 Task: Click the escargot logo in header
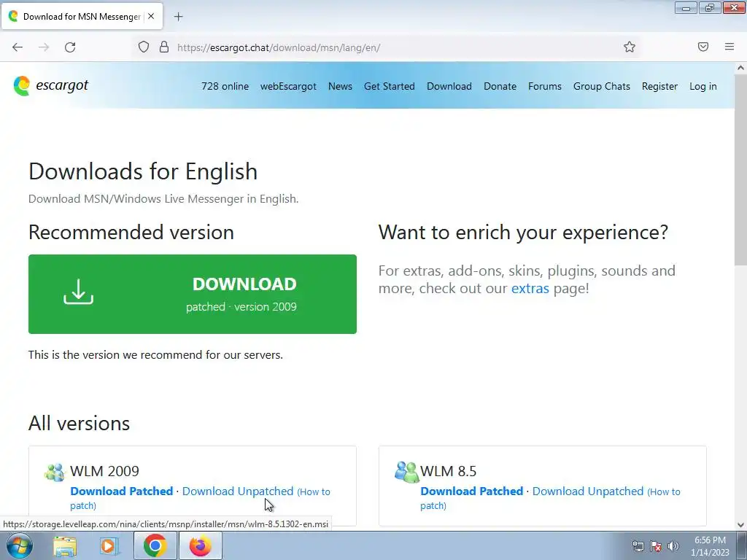coord(51,86)
